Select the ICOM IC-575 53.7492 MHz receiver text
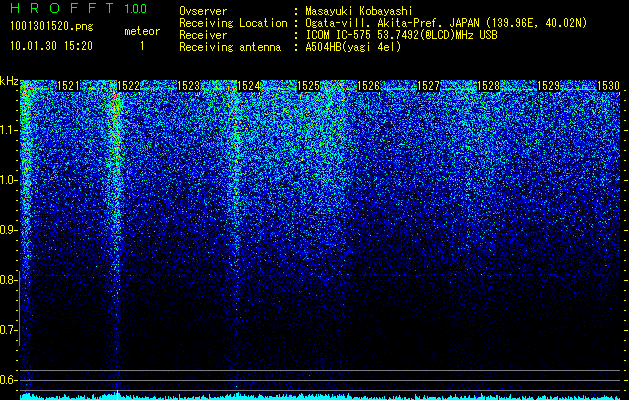Screen dimensions: 629x400 [x=401, y=35]
